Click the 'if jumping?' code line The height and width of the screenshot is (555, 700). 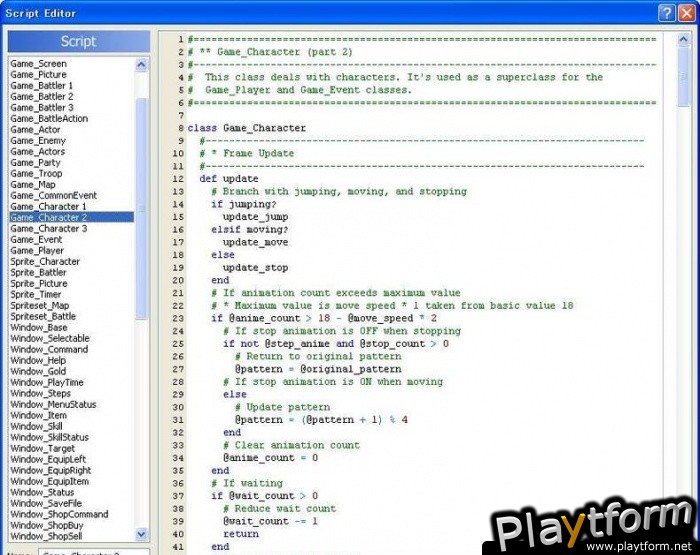pos(244,204)
